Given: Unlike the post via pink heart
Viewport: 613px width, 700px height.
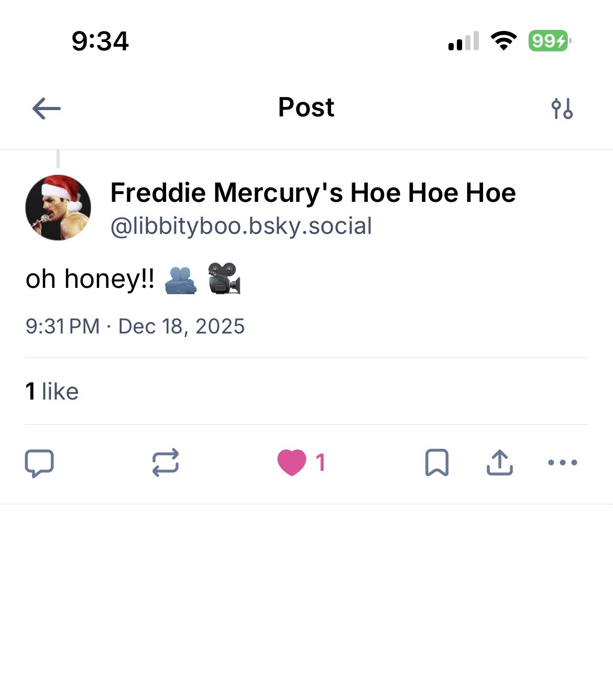Looking at the screenshot, I should pyautogui.click(x=292, y=462).
